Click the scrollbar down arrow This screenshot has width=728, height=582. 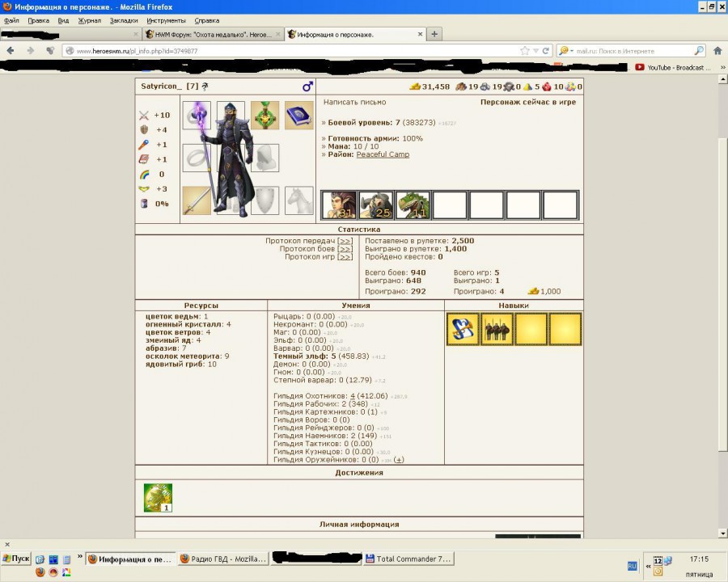coord(723,533)
